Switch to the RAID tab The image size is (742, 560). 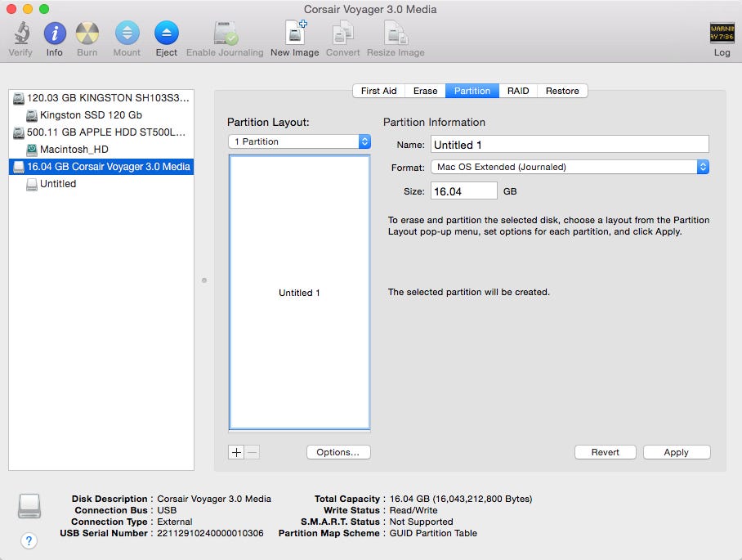[x=518, y=91]
